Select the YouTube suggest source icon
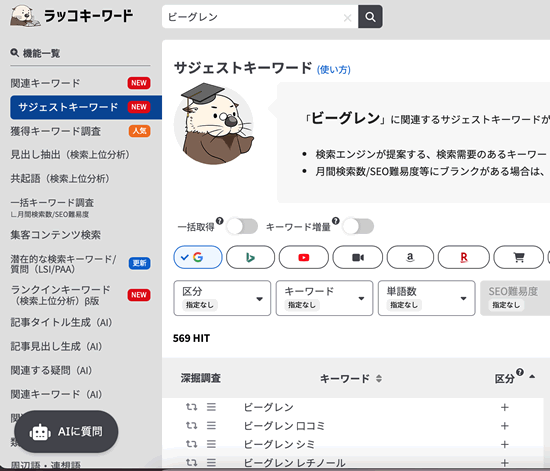550x471 pixels. click(304, 257)
